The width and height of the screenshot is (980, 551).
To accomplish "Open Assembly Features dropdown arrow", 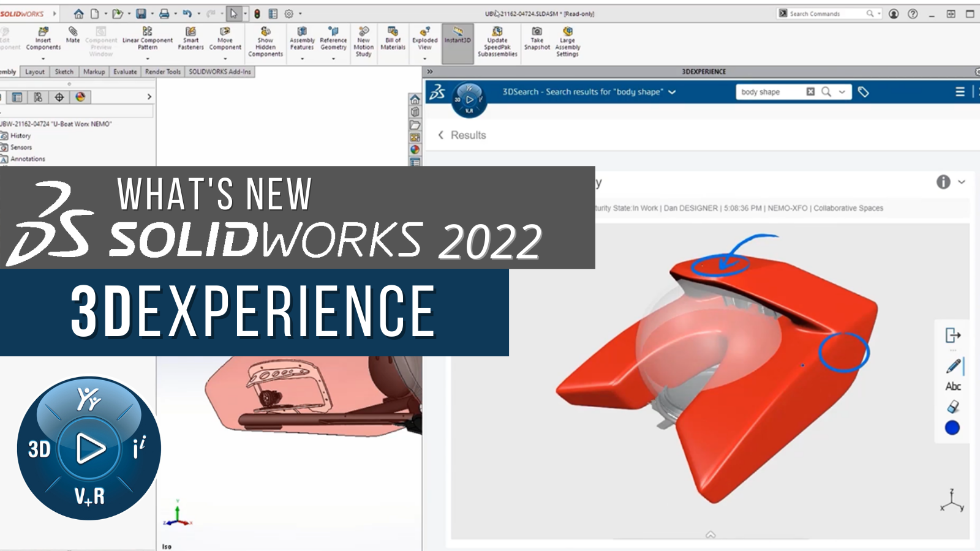I will coord(302,59).
